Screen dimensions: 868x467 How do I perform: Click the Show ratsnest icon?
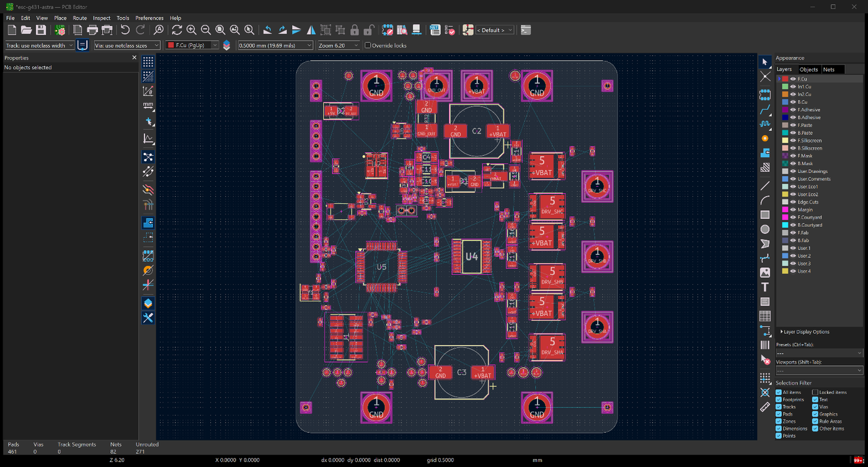148,157
